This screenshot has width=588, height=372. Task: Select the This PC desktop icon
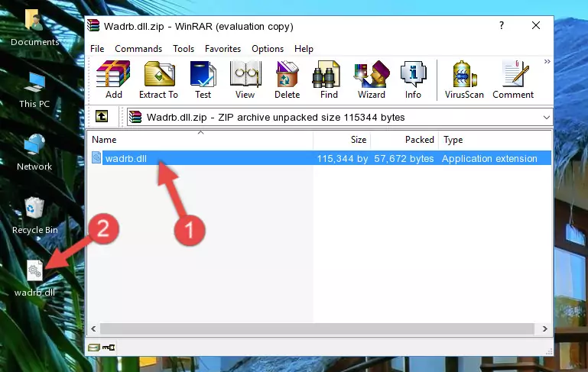coord(34,90)
